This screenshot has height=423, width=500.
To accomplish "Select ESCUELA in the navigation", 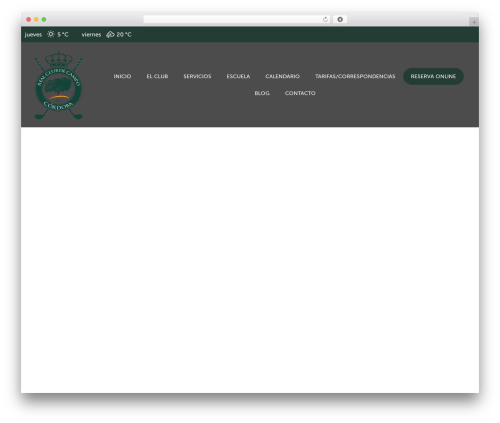I will pyautogui.click(x=238, y=76).
